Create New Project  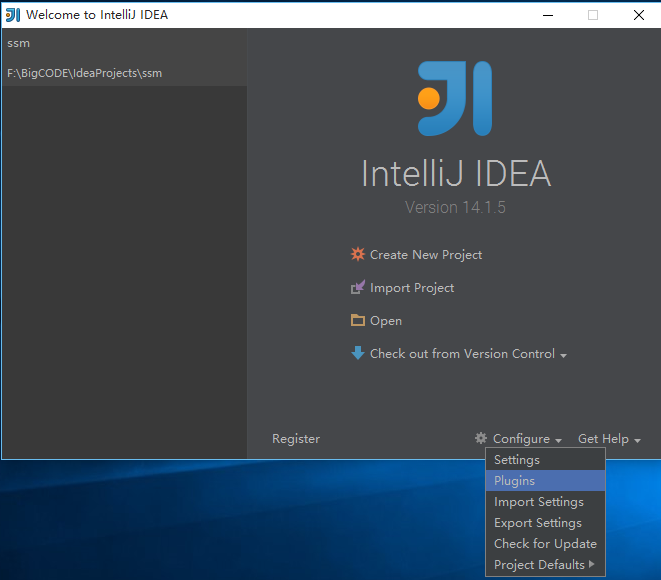pos(426,255)
